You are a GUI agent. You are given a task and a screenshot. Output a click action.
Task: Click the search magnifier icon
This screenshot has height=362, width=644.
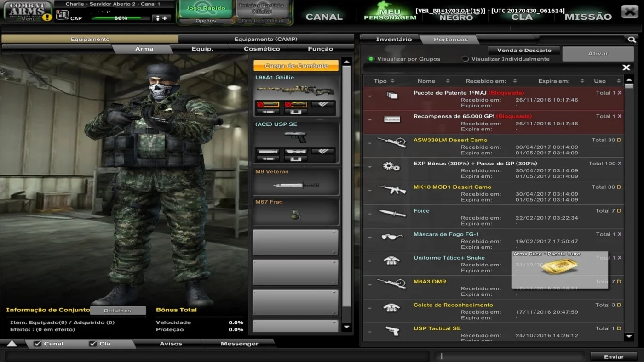pyautogui.click(x=632, y=40)
